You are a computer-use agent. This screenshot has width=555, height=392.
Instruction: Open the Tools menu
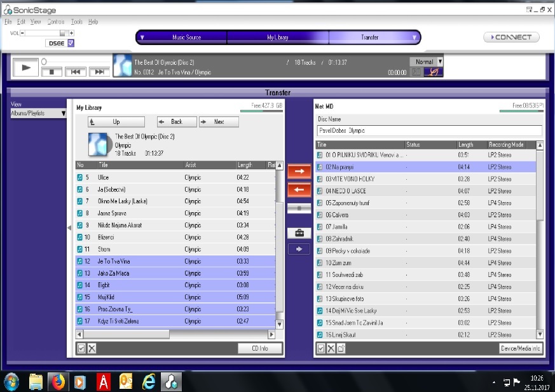click(77, 22)
